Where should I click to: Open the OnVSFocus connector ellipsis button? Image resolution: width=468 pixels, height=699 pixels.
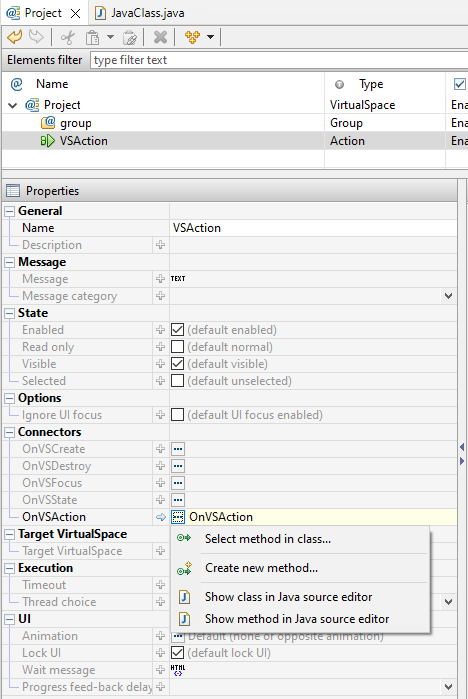(x=178, y=483)
